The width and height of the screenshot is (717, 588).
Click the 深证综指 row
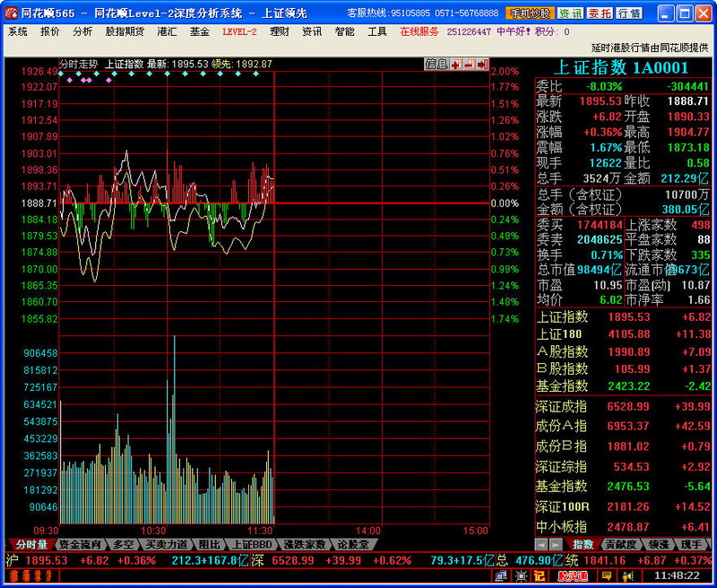[x=623, y=467]
